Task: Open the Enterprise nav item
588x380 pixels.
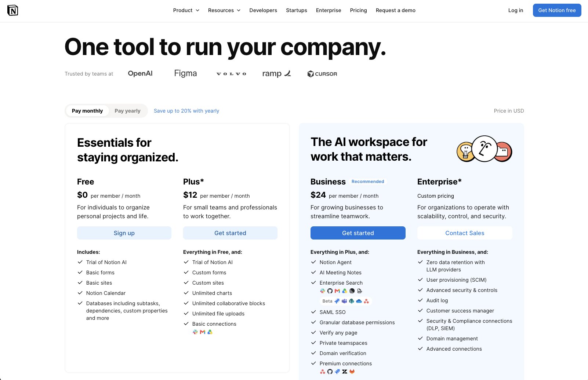Action: tap(329, 10)
